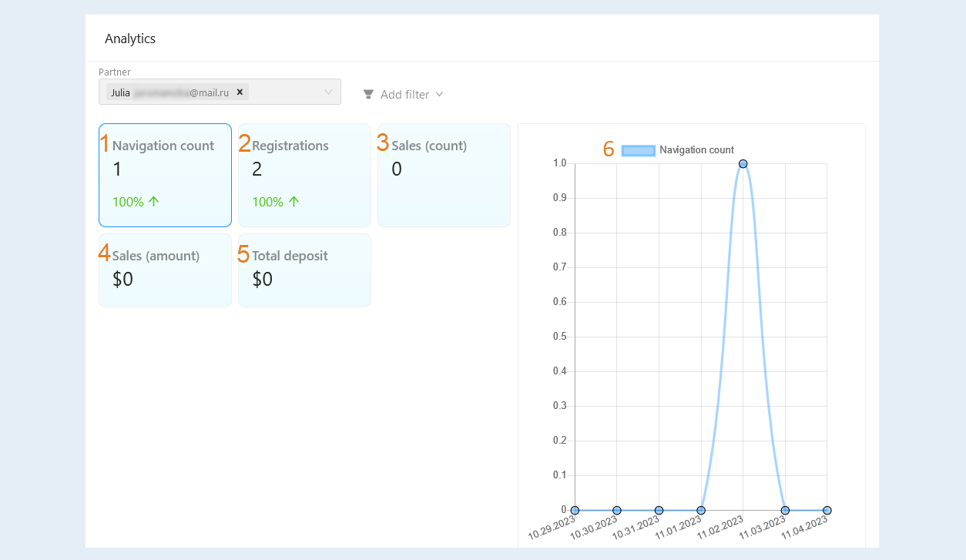
Task: Expand the Add filter chevron
Action: (439, 94)
